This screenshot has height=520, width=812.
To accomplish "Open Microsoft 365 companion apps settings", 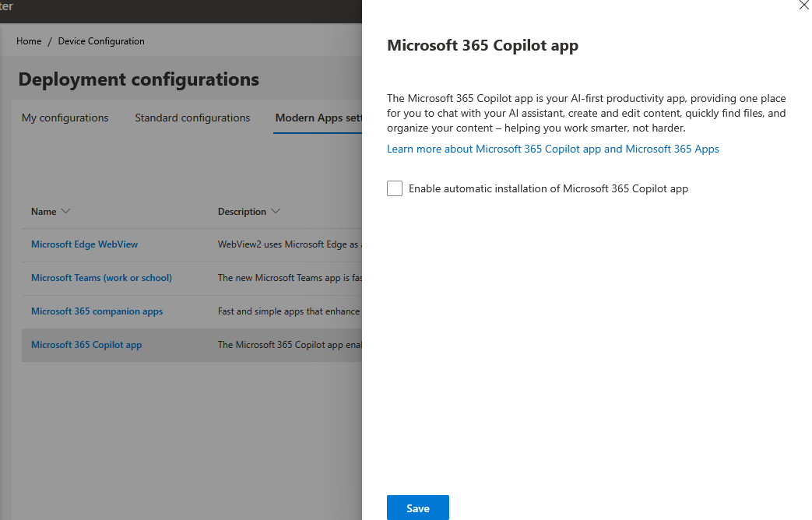I will click(97, 311).
